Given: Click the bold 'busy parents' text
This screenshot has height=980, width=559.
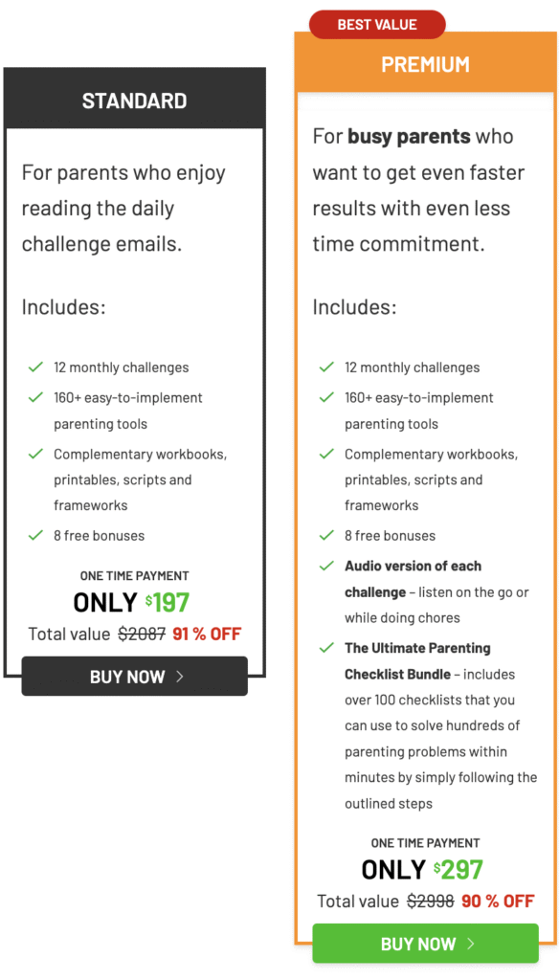Looking at the screenshot, I should [409, 136].
